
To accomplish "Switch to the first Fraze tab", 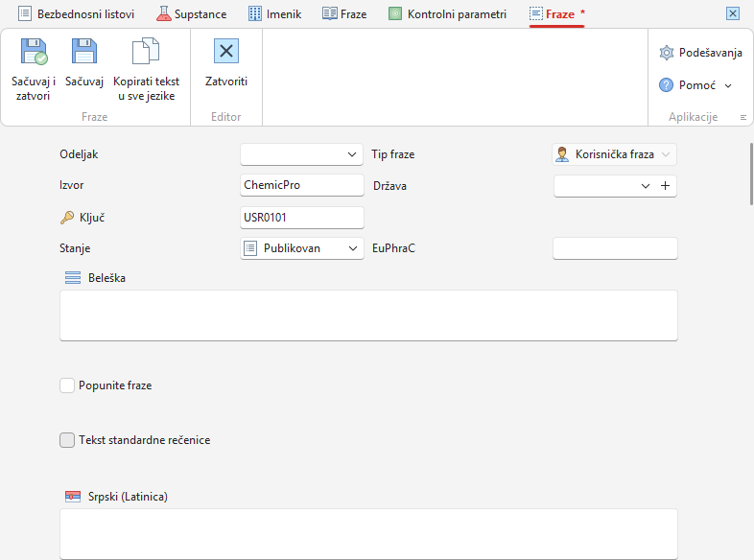I will coord(344,14).
